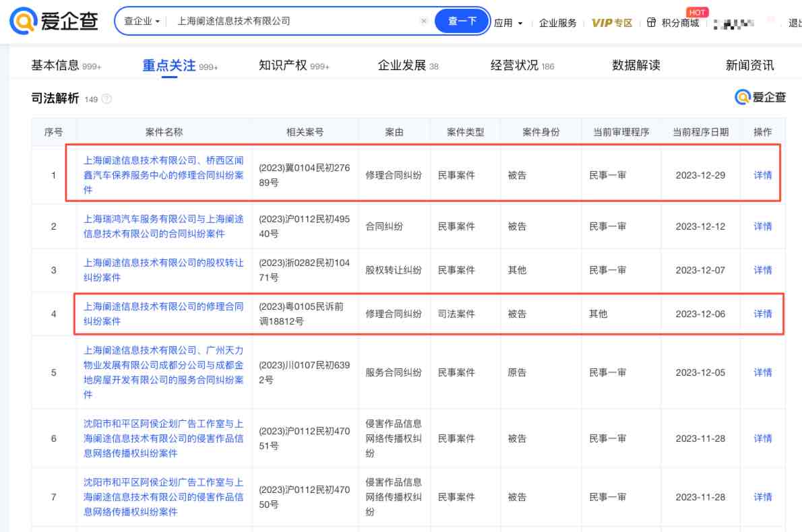802x532 pixels.
Task: Open the 股权转让纠纷案件 case name link
Action: click(164, 270)
